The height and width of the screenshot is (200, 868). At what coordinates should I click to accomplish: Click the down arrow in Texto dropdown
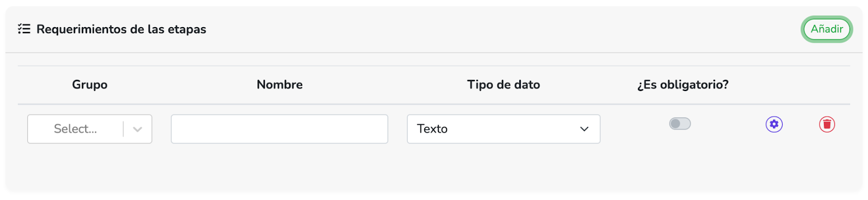[x=584, y=129]
